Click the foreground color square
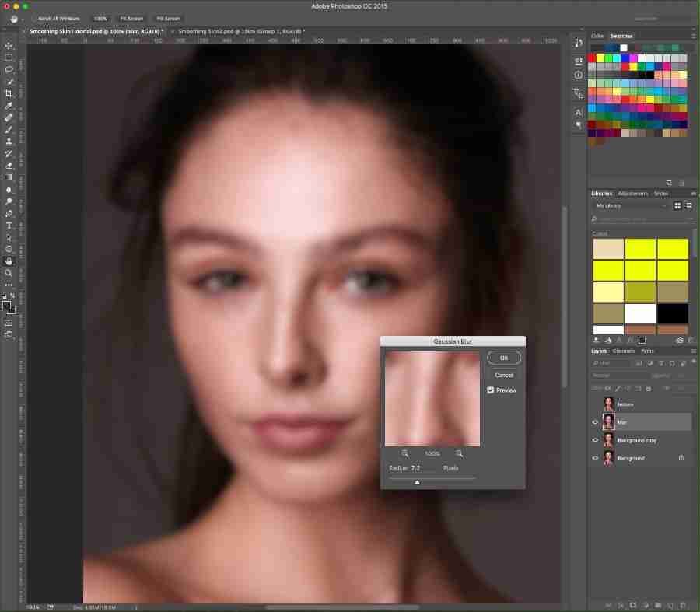The width and height of the screenshot is (700, 612). (6, 306)
